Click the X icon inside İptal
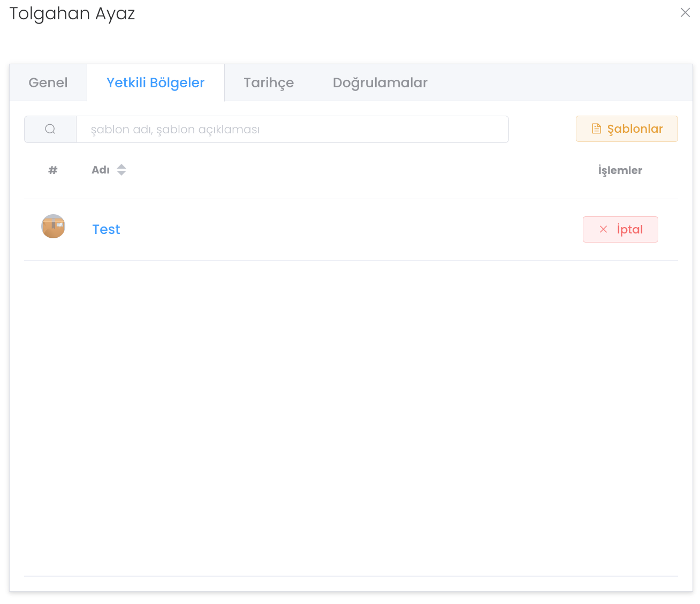 tap(603, 229)
